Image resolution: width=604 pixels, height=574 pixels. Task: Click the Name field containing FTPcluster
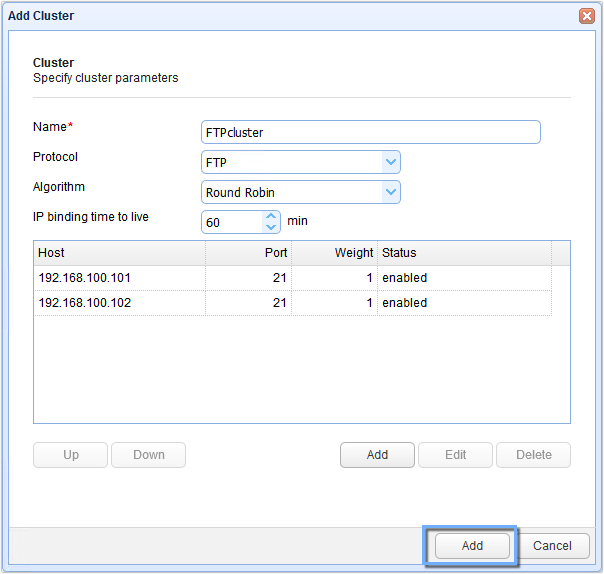coord(370,132)
